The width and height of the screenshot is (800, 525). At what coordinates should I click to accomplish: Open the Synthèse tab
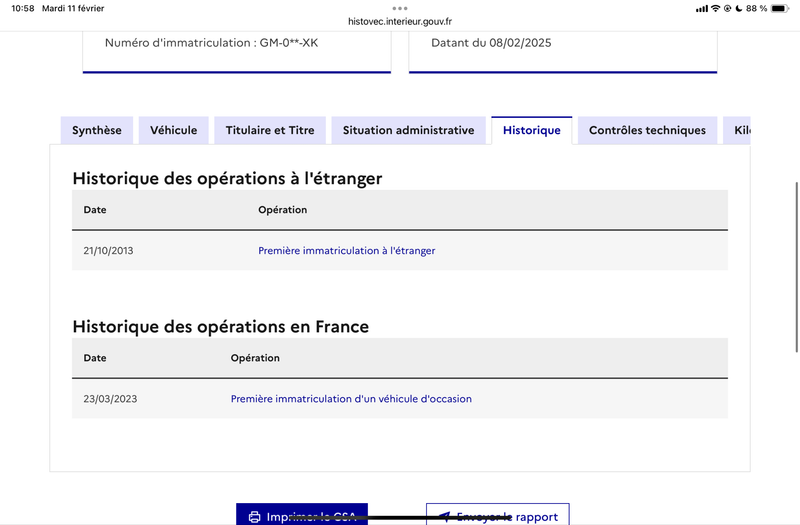[97, 131]
